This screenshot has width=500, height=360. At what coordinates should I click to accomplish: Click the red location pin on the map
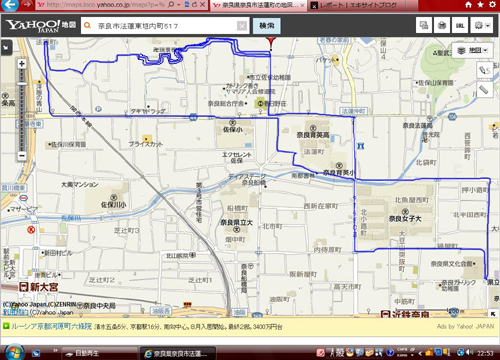[x=271, y=43]
